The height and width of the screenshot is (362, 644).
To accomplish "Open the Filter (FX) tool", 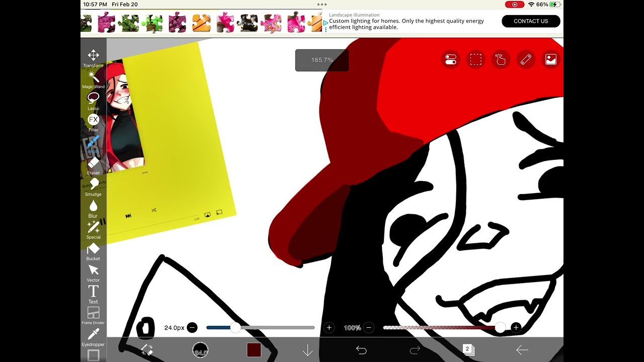I will click(93, 123).
